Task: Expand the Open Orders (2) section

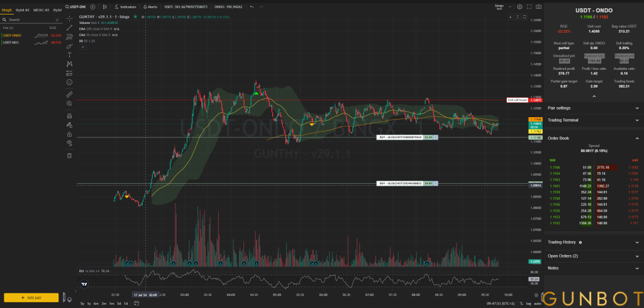Action: pyautogui.click(x=594, y=256)
